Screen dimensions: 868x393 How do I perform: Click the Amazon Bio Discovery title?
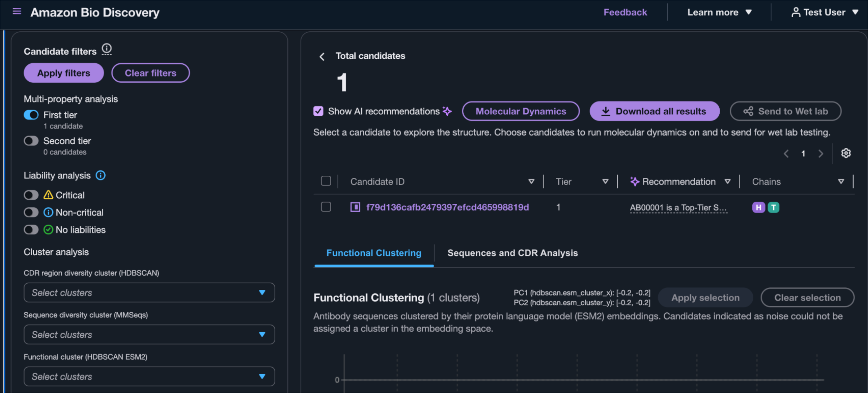(95, 13)
